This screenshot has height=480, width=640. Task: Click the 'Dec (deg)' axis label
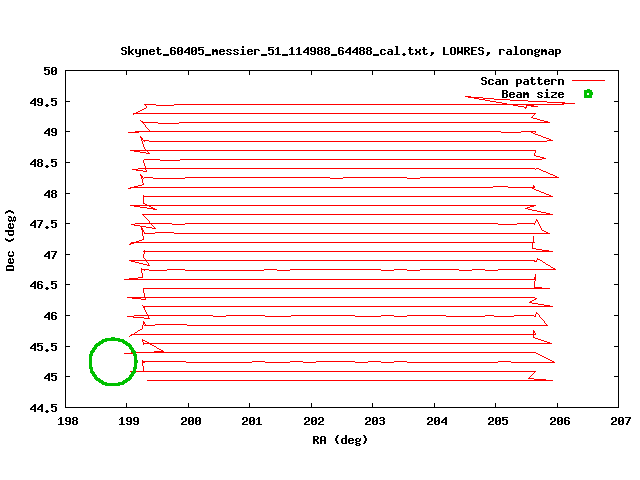pos(10,240)
